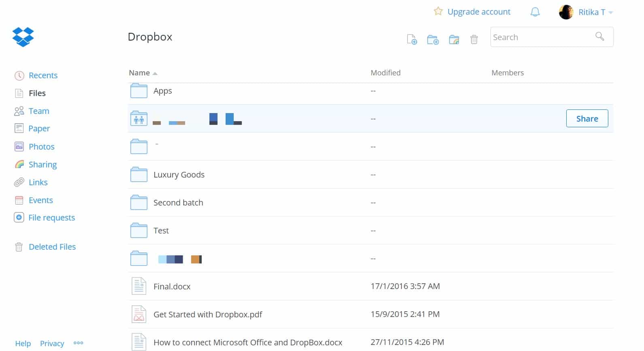
Task: Click the 17/1/2016 3:57 AM date
Action: 405,286
